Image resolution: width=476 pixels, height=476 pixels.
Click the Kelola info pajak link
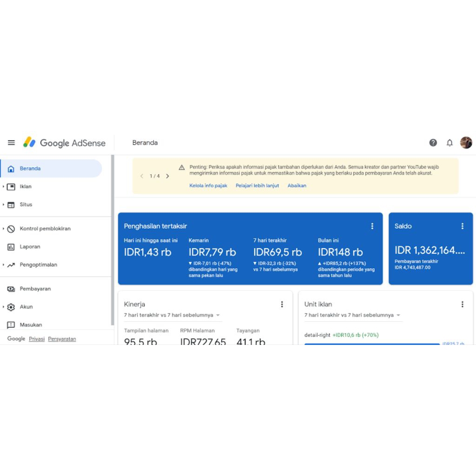[x=208, y=185]
